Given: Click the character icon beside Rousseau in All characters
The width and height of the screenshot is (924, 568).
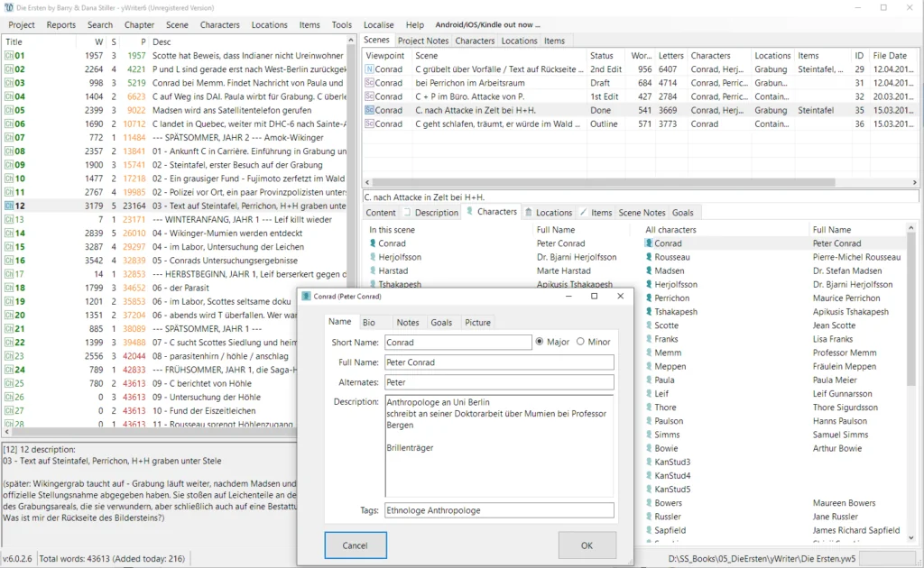Looking at the screenshot, I should tap(648, 257).
